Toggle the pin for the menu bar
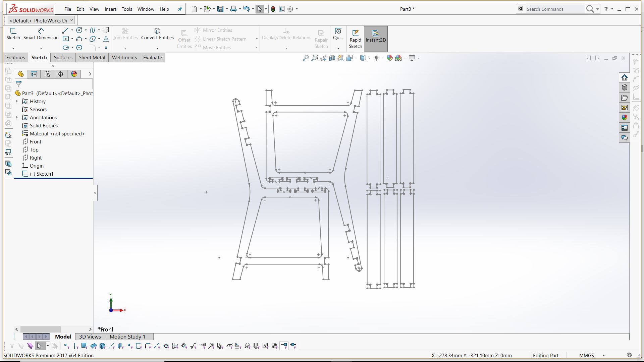The image size is (644, 362). click(180, 9)
